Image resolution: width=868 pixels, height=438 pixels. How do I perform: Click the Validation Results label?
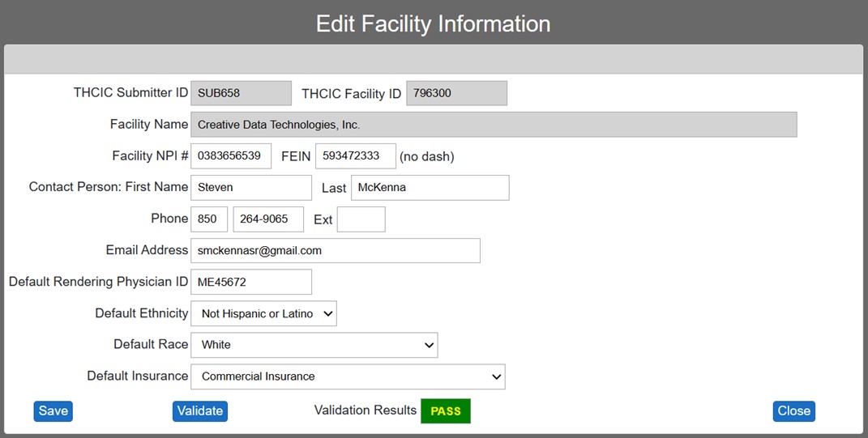[366, 410]
